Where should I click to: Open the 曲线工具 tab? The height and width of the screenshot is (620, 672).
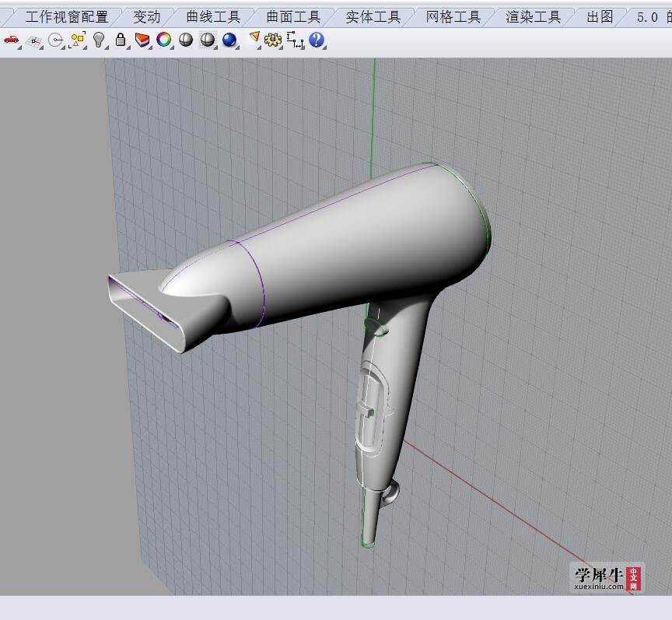(x=213, y=17)
